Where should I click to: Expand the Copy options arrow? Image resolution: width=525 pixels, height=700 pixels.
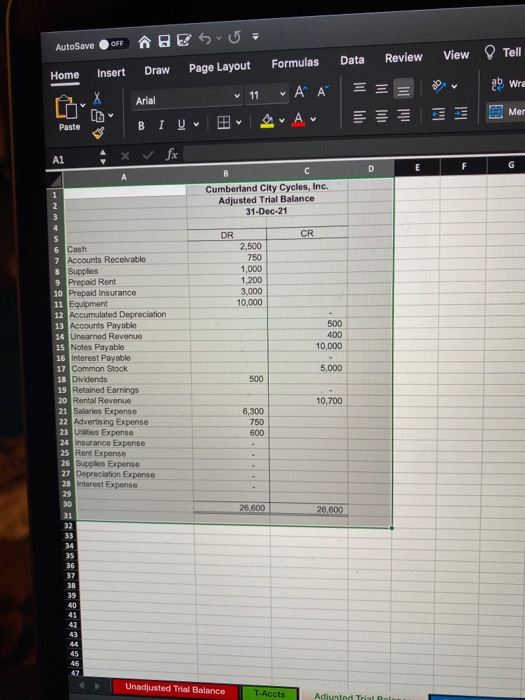click(110, 115)
